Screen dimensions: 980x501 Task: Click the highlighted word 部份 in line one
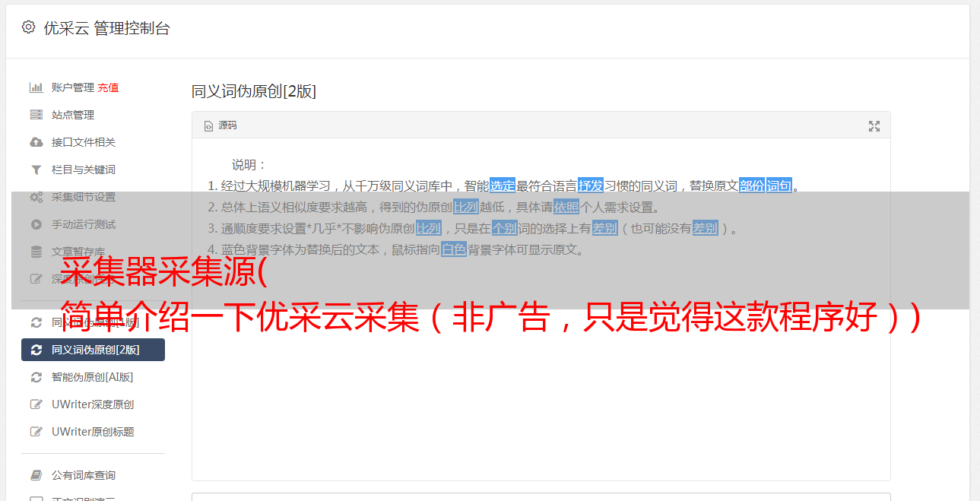752,185
